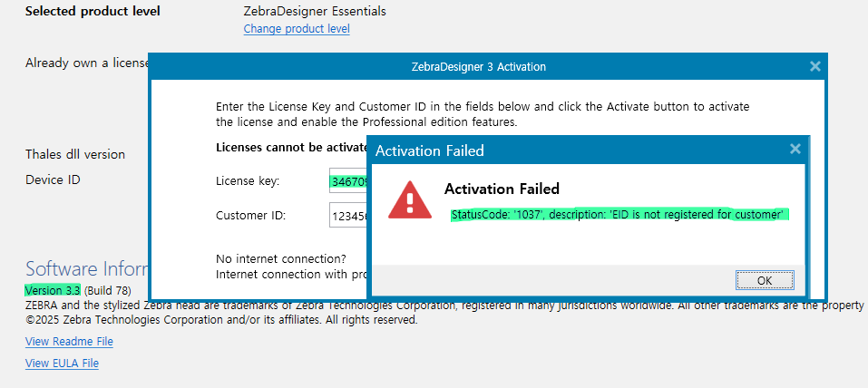Click the highlighted Version 3.3 text
The height and width of the screenshot is (388, 868).
tap(54, 290)
